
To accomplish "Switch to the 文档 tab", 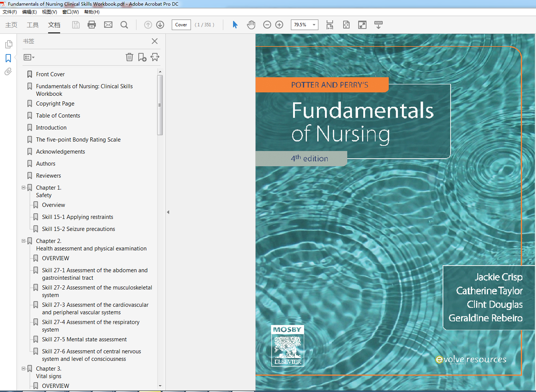I will (54, 25).
